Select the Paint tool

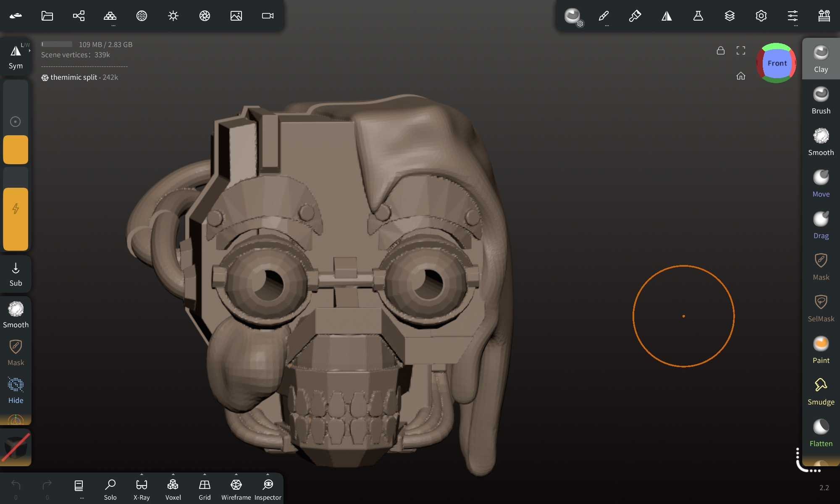pyautogui.click(x=821, y=350)
